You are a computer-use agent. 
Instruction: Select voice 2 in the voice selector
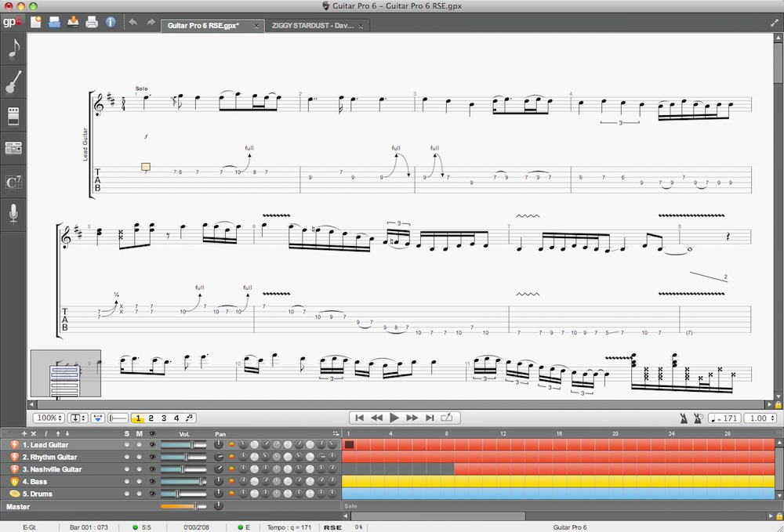(x=151, y=418)
